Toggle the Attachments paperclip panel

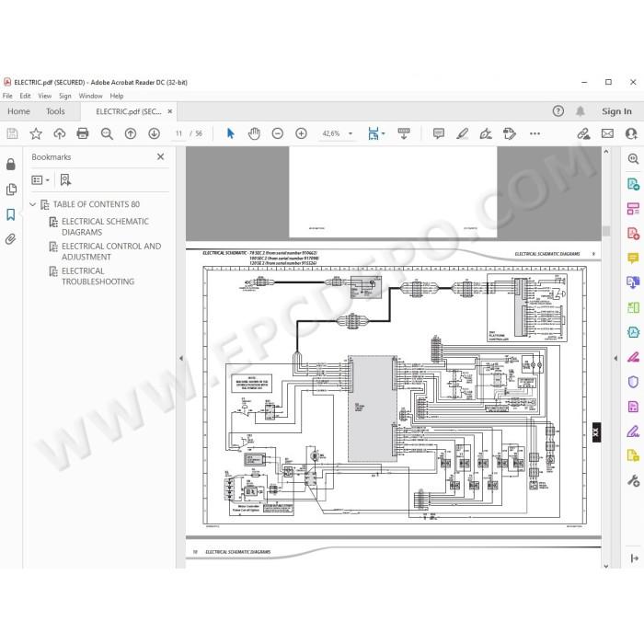(x=11, y=239)
